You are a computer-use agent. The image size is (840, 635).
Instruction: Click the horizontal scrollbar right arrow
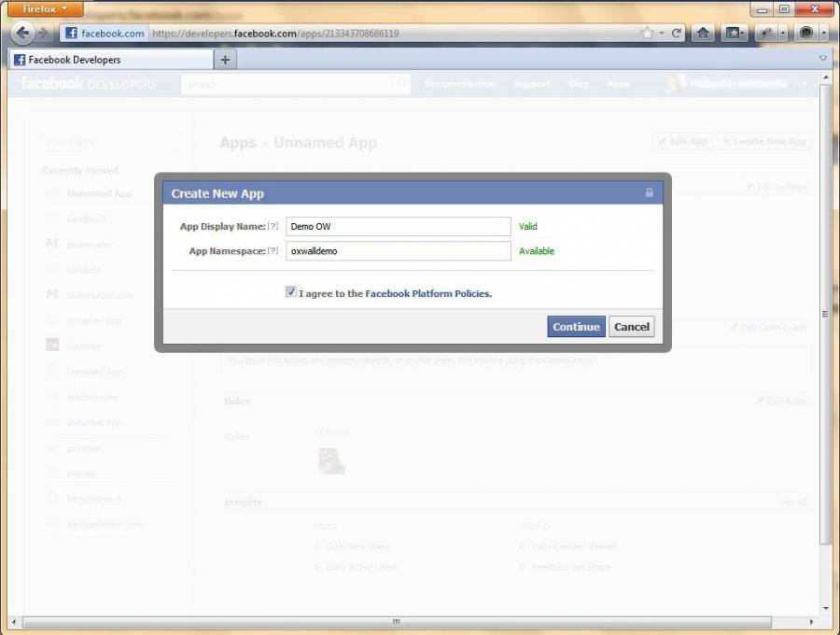click(x=811, y=622)
